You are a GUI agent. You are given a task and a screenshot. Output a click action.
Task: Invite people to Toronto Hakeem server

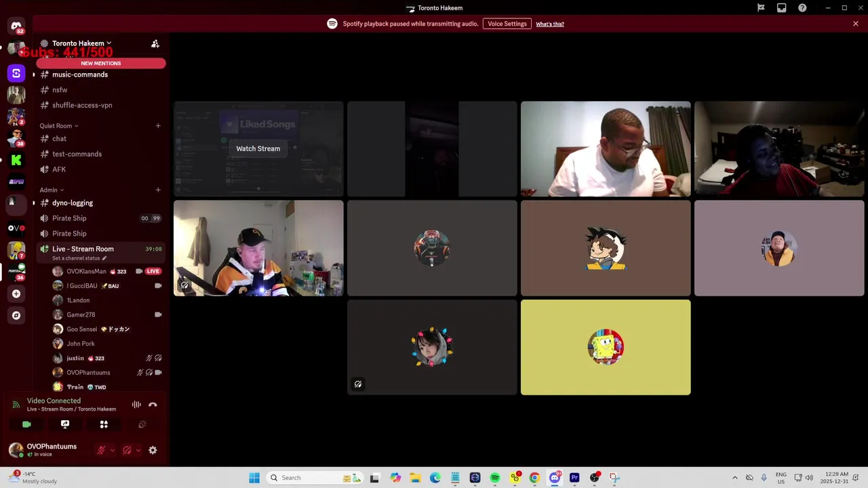tap(155, 43)
